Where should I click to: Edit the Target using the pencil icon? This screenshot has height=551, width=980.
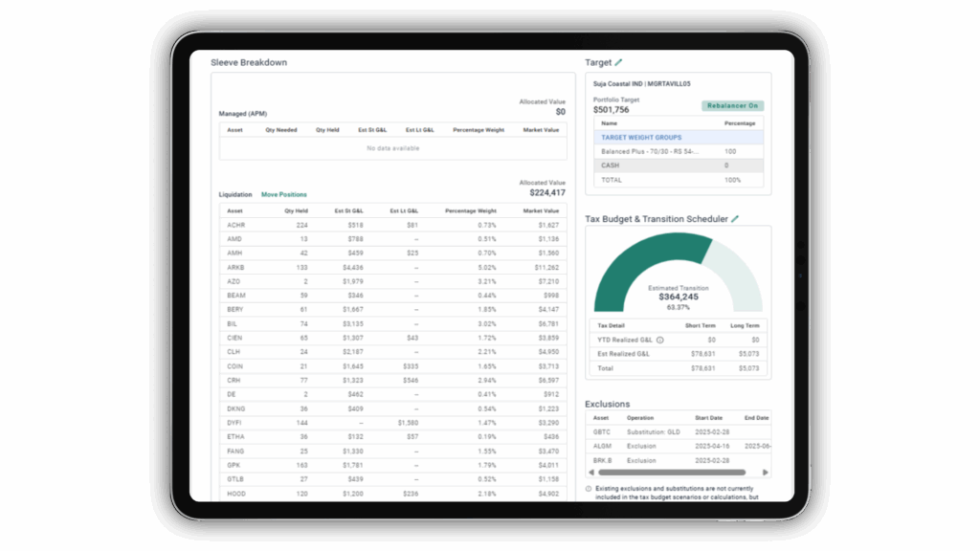click(x=619, y=61)
